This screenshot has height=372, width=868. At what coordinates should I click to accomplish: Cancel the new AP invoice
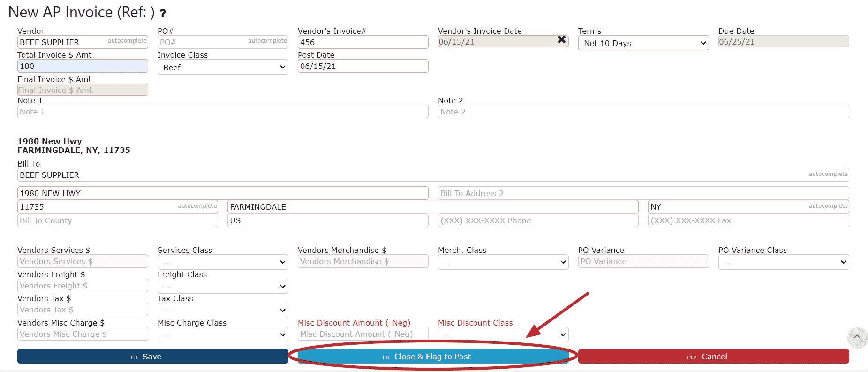713,357
